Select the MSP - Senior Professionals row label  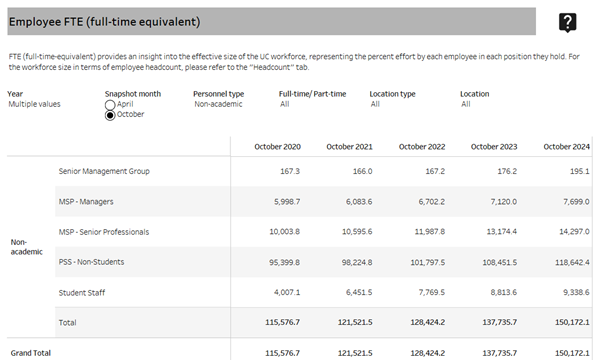click(x=104, y=232)
